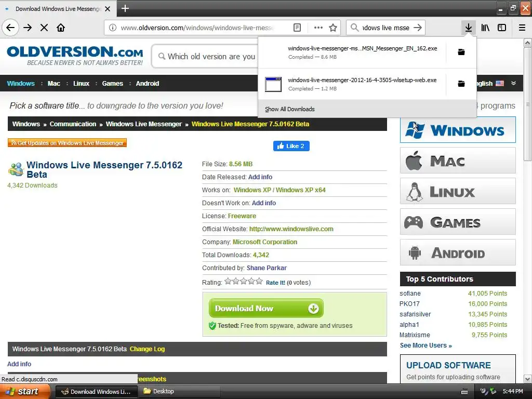
Task: Open folder containing wlsetup-web.exe download
Action: 461,84
